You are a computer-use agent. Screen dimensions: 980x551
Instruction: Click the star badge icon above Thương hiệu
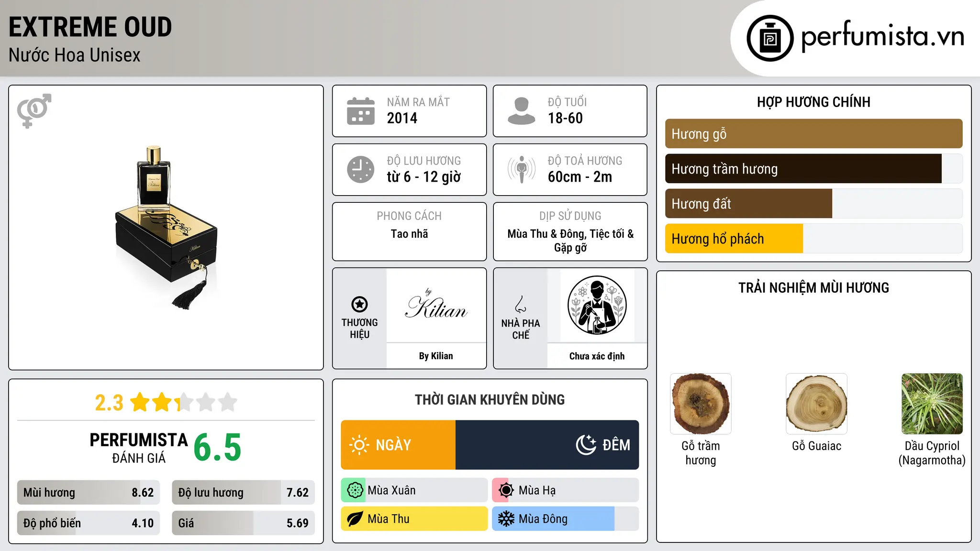[x=359, y=304]
